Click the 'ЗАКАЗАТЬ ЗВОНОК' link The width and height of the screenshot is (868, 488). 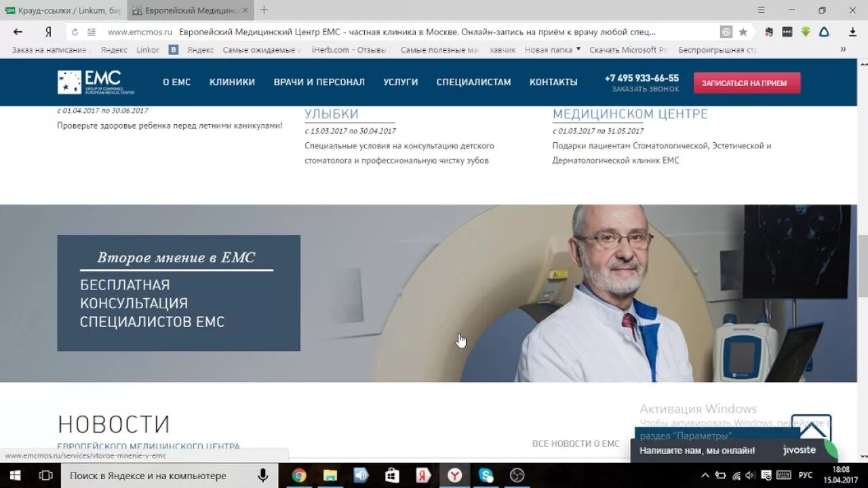[x=646, y=89]
